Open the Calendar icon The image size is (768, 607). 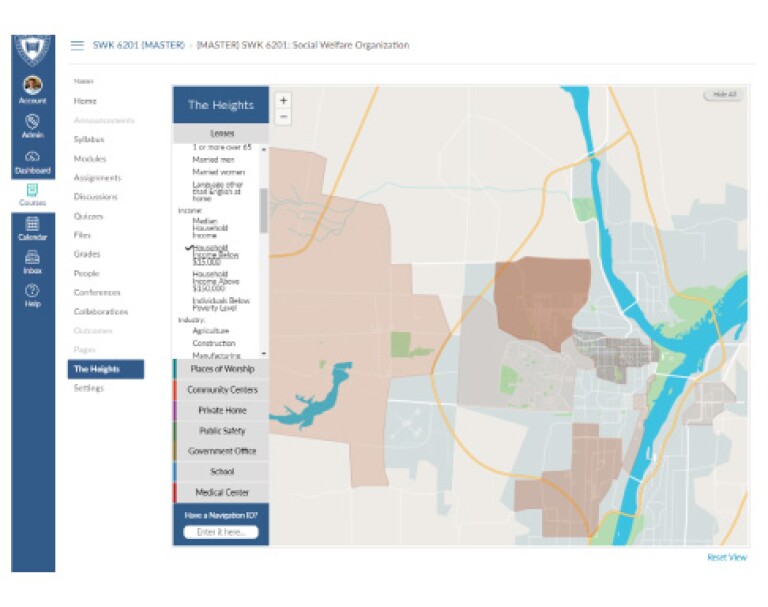click(32, 225)
